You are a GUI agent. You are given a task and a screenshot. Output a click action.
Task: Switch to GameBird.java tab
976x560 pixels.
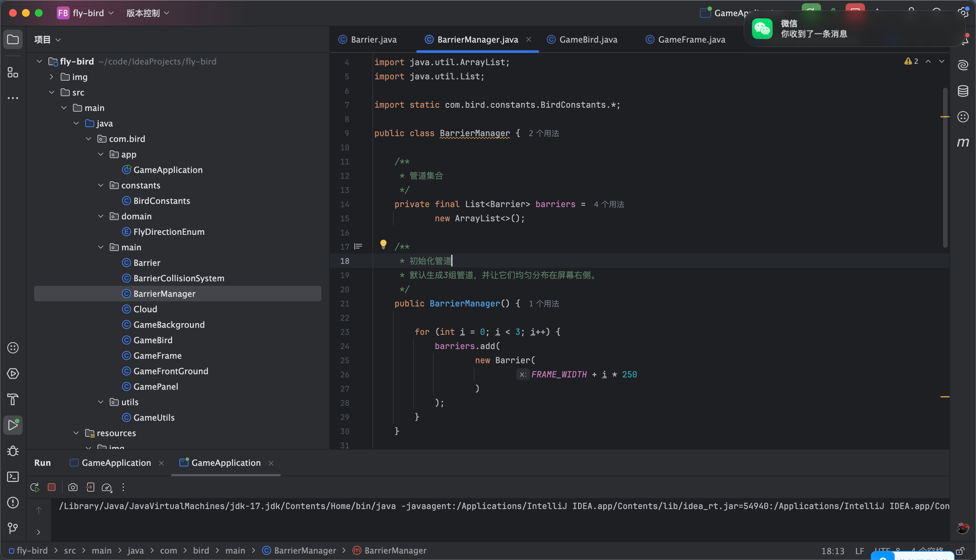582,40
